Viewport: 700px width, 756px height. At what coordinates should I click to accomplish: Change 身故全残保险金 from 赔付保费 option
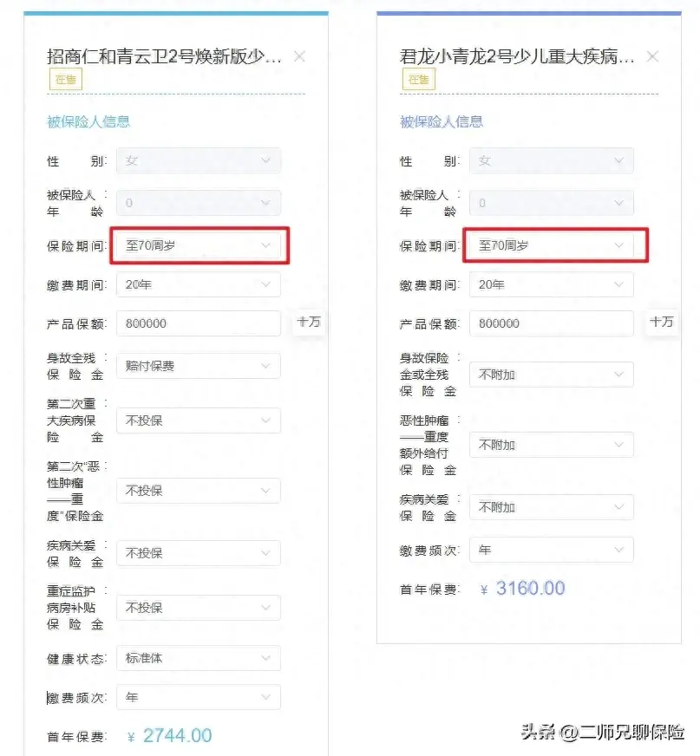[x=198, y=365]
